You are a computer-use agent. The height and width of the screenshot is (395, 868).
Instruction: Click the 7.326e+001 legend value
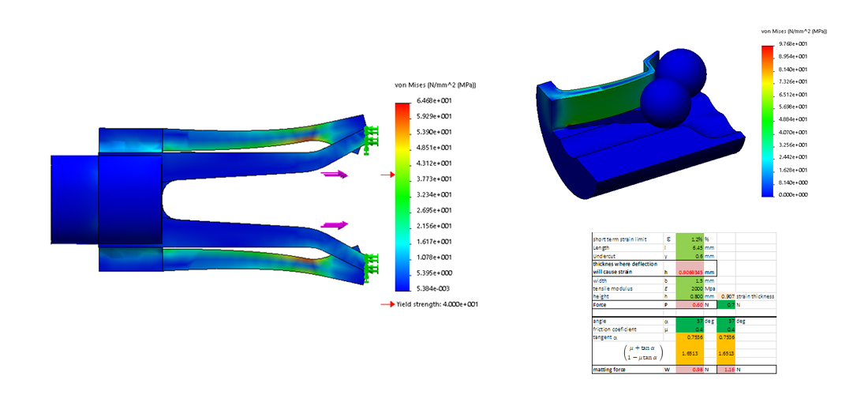click(794, 81)
